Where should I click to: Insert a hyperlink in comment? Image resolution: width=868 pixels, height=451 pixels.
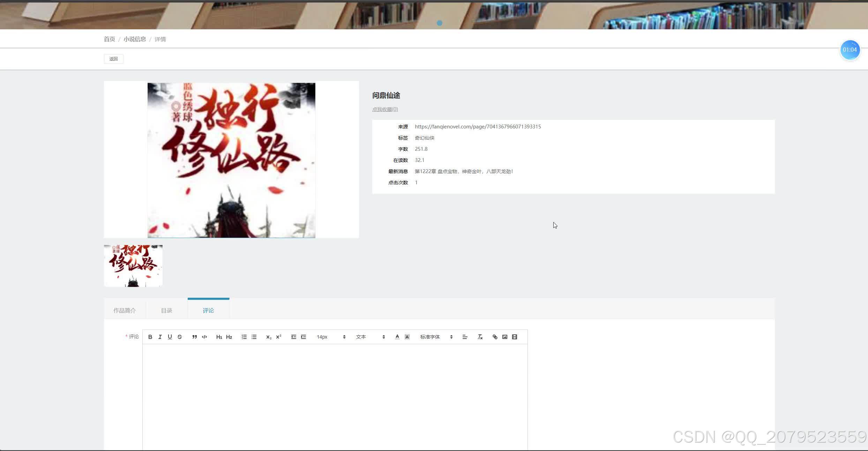pos(495,337)
